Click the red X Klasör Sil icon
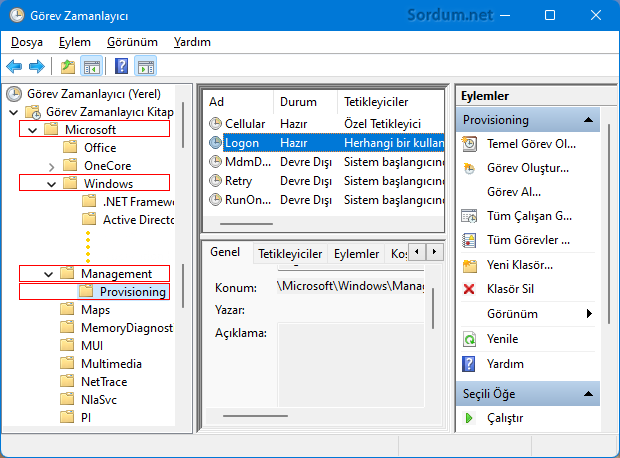The width and height of the screenshot is (620, 458). (469, 289)
